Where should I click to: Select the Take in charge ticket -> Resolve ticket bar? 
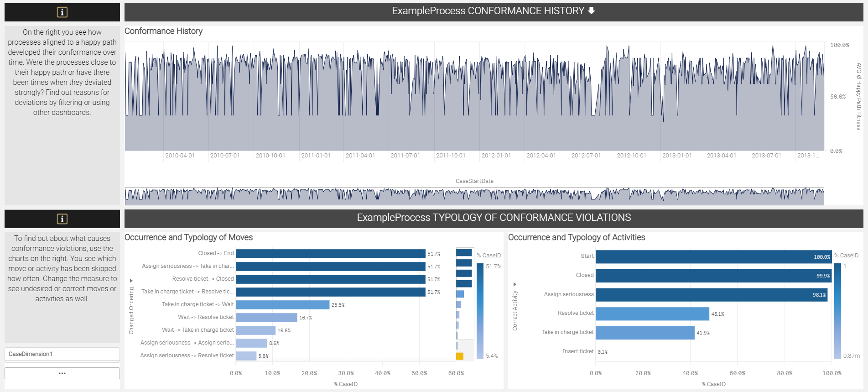(331, 292)
